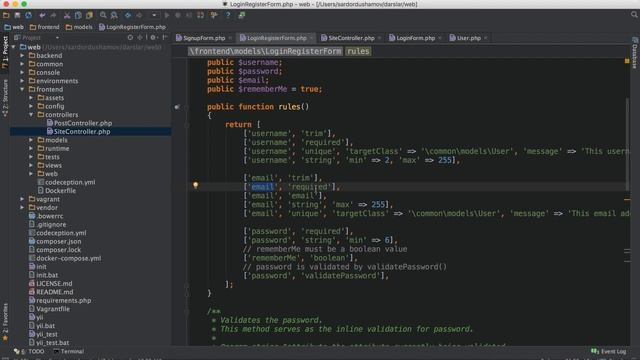Click the Cut scissors toolbar icon
This screenshot has height=360, width=640.
[x=67, y=16]
